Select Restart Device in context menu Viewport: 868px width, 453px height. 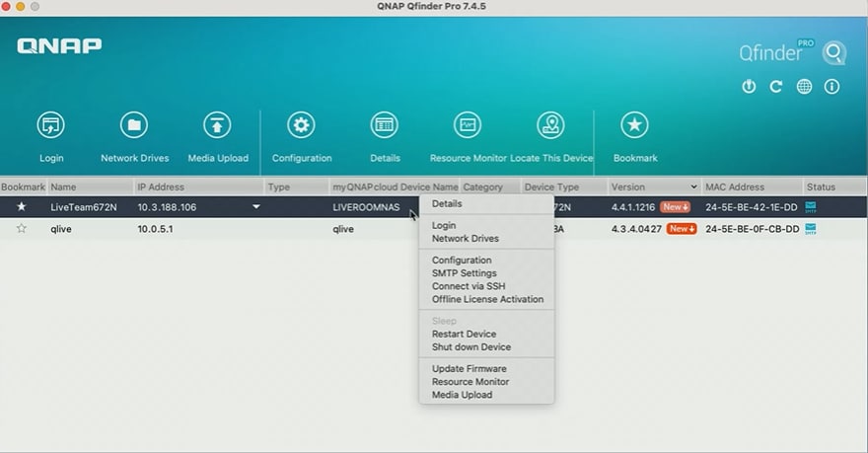coord(464,334)
